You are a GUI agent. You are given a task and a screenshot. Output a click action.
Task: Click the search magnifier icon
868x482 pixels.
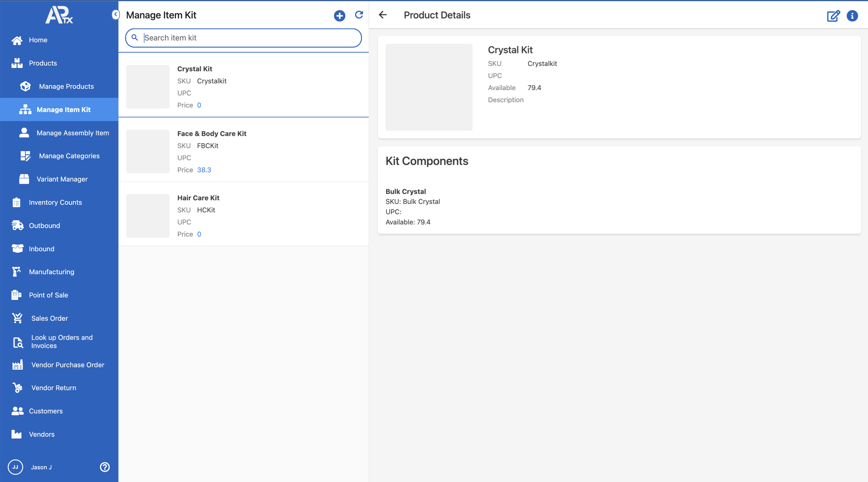tap(134, 38)
